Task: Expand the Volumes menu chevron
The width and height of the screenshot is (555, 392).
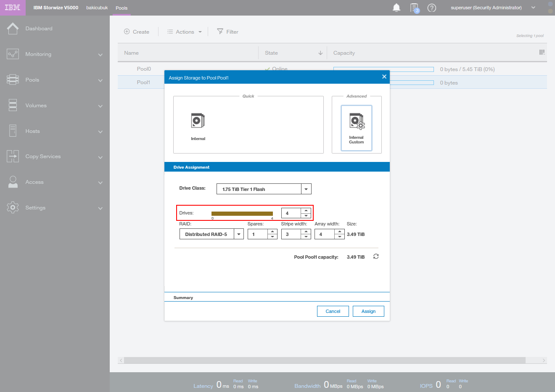Action: pyautogui.click(x=100, y=106)
